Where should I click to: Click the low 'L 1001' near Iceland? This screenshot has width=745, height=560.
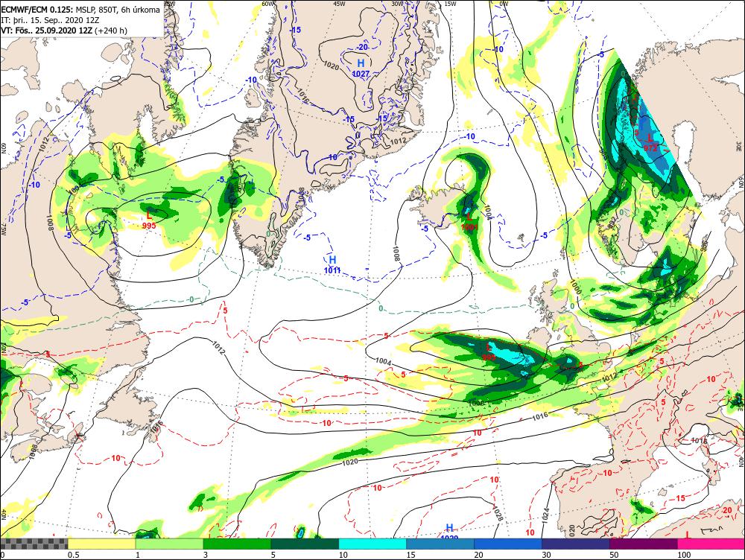point(469,222)
